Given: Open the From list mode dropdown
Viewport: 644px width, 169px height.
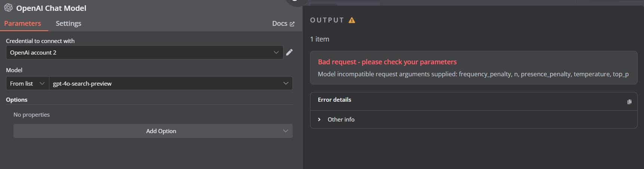Looking at the screenshot, I should pos(28,83).
